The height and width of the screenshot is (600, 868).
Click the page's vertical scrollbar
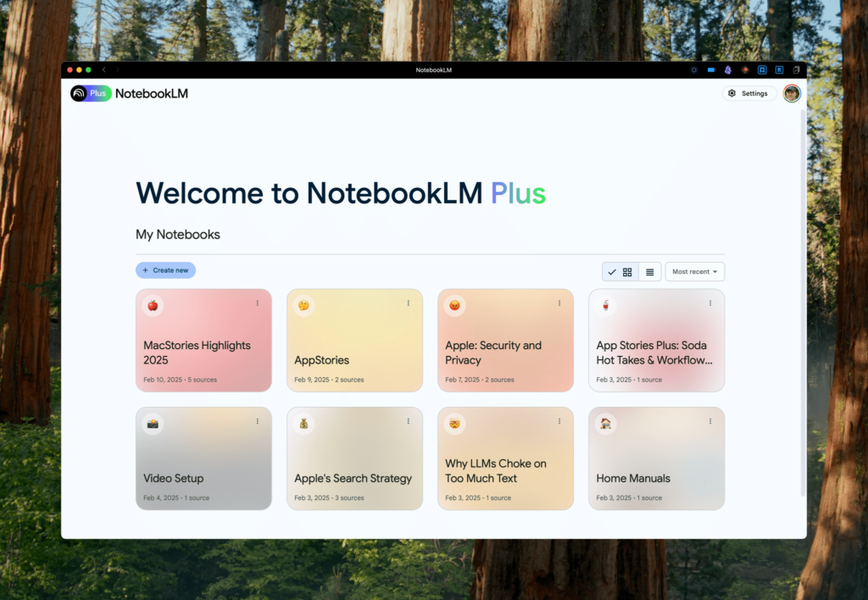coord(803,297)
